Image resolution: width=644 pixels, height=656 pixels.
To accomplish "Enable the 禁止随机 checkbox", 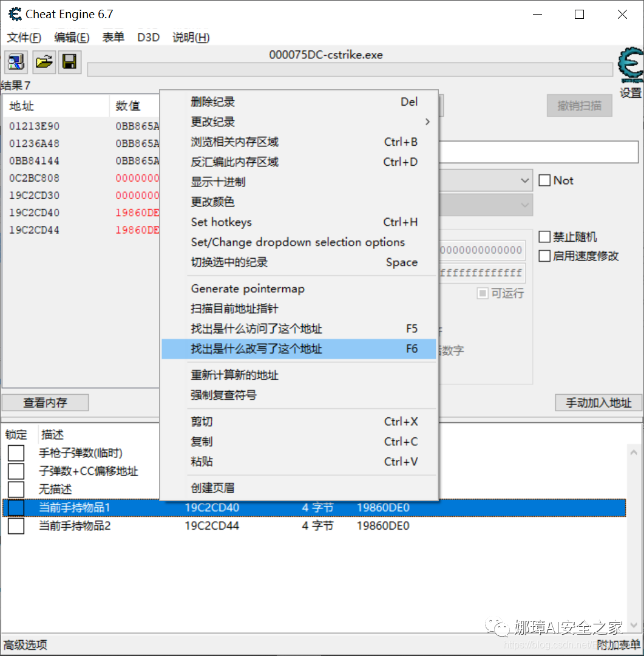I will pyautogui.click(x=544, y=237).
